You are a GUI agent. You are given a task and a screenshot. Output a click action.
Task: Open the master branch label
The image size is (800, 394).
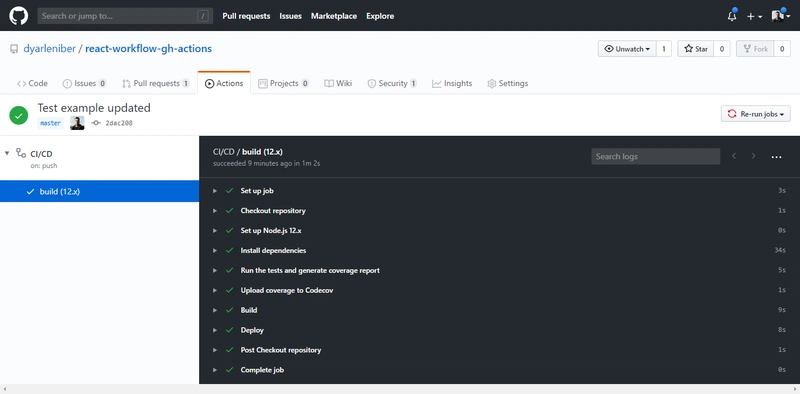(x=51, y=123)
